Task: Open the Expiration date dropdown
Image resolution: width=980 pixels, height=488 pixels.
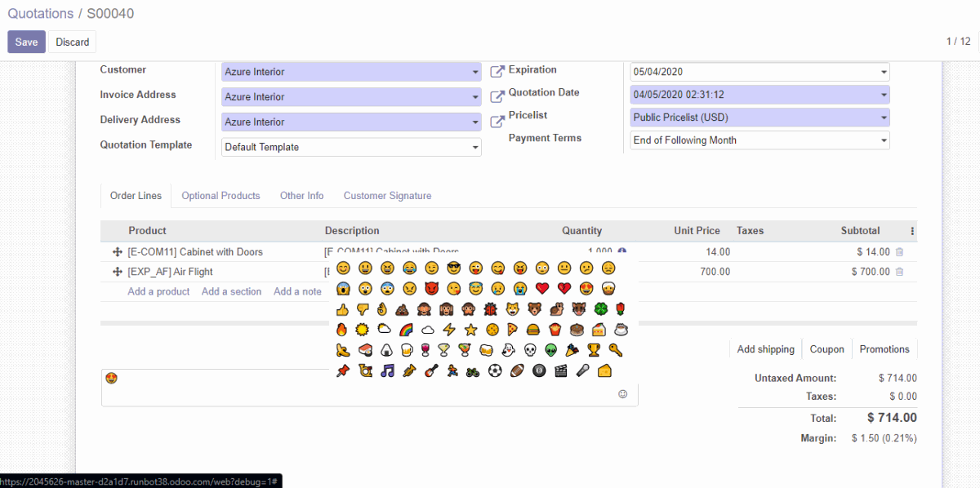Action: coord(884,72)
